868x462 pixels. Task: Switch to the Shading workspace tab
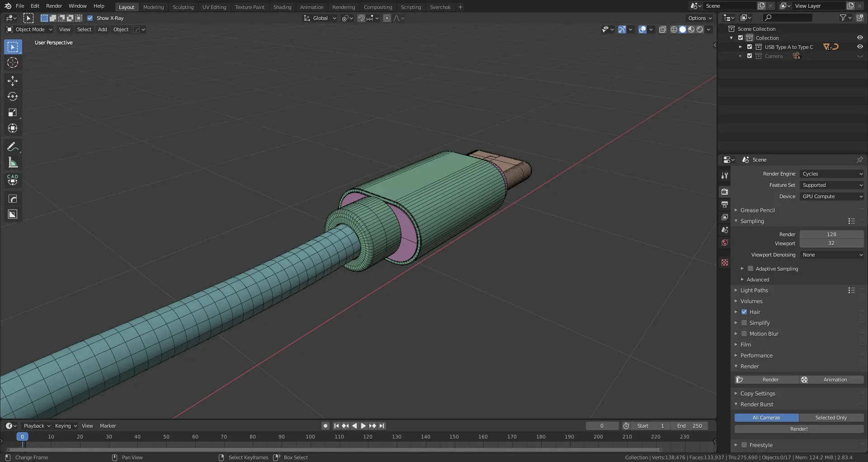(x=282, y=7)
